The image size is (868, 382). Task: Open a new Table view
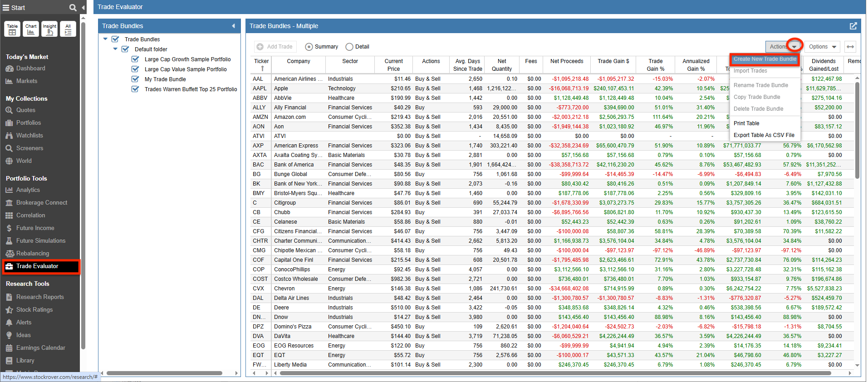(x=12, y=29)
